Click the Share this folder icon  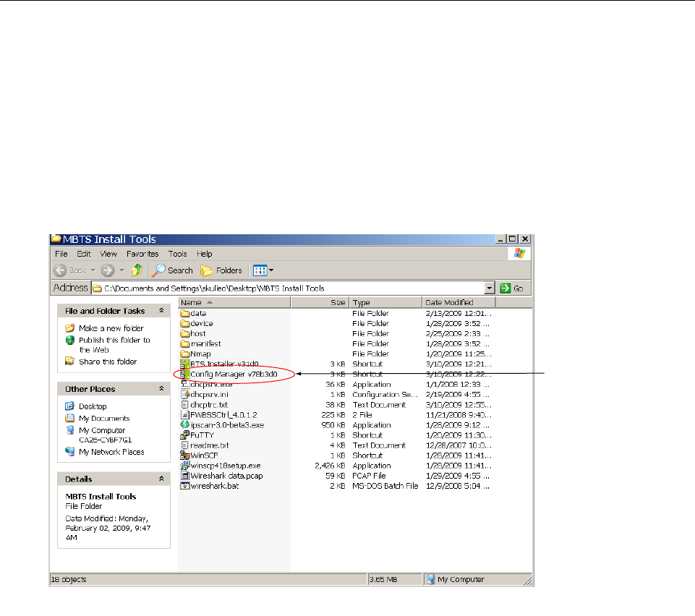(x=70, y=362)
